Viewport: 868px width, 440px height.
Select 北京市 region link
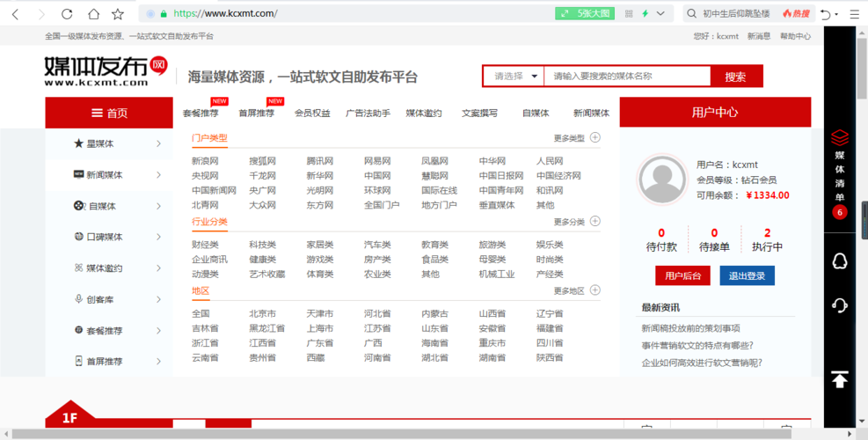coord(263,313)
